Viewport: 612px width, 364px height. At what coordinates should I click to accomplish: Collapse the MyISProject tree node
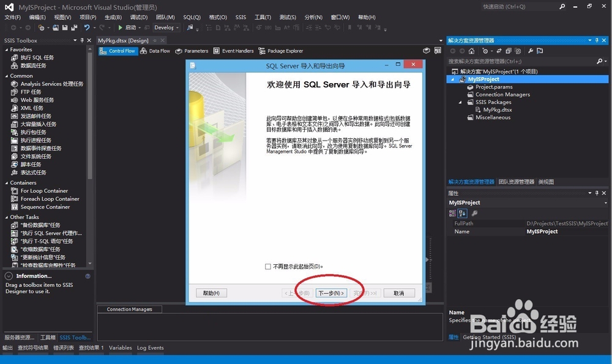(x=453, y=79)
